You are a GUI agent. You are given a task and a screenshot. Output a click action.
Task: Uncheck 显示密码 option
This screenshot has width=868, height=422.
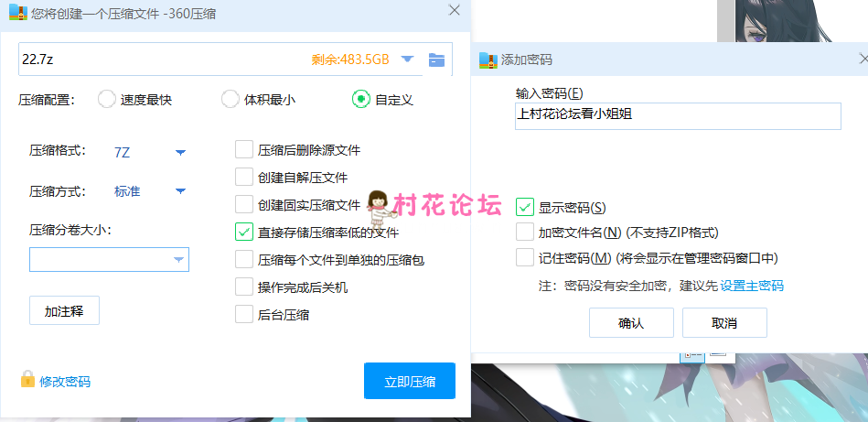[525, 207]
